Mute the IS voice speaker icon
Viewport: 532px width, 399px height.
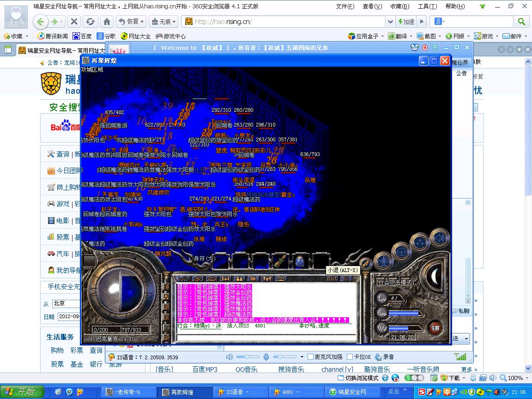pyautogui.click(x=230, y=357)
